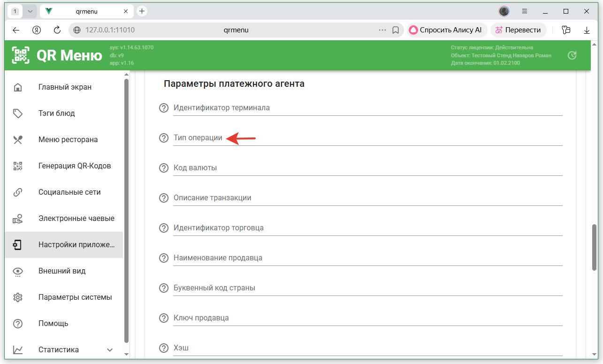This screenshot has height=364, width=603.
Task: Click the refresh icon in green header
Action: (x=572, y=55)
